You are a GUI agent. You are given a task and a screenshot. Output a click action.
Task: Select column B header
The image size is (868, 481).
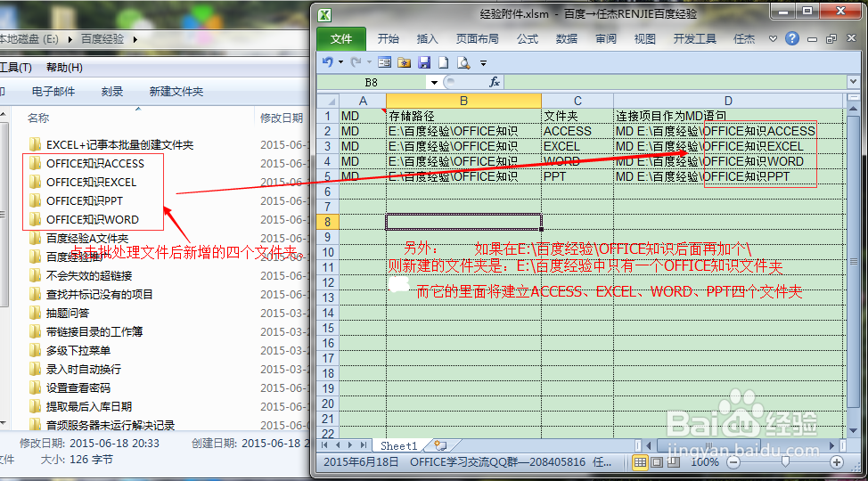tap(463, 101)
